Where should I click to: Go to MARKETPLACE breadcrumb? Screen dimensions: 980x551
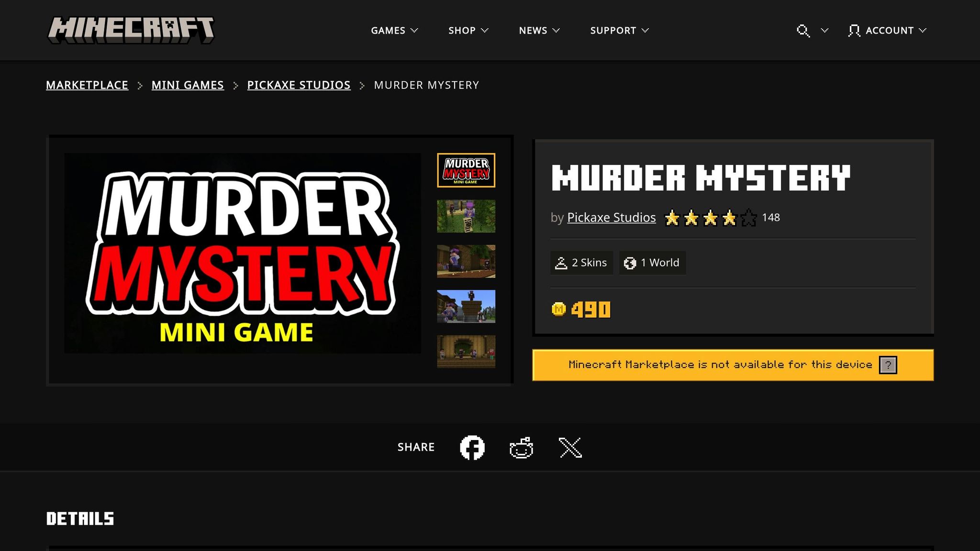click(x=87, y=85)
